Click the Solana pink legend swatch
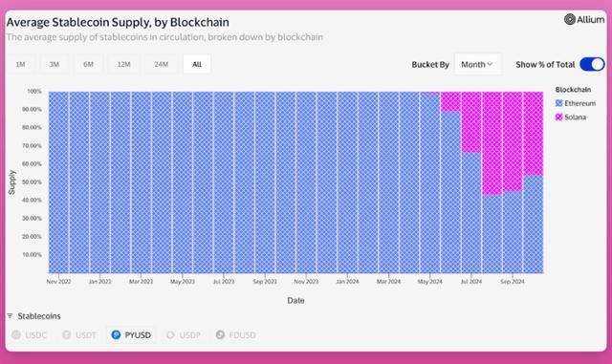The image size is (612, 364). [558, 118]
